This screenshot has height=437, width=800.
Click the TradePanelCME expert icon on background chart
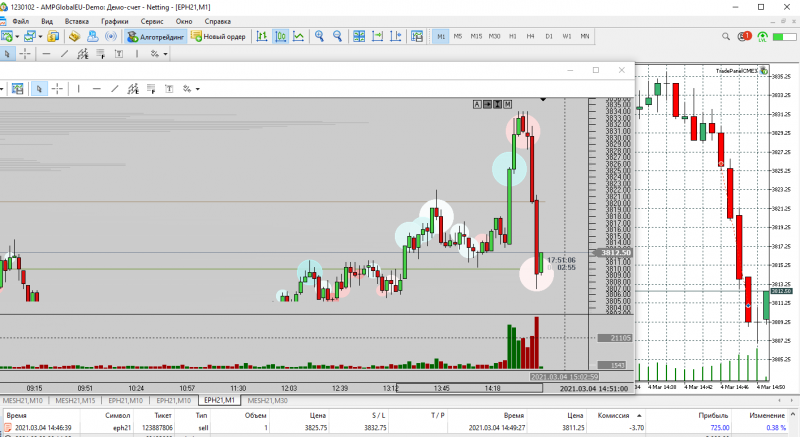point(764,71)
